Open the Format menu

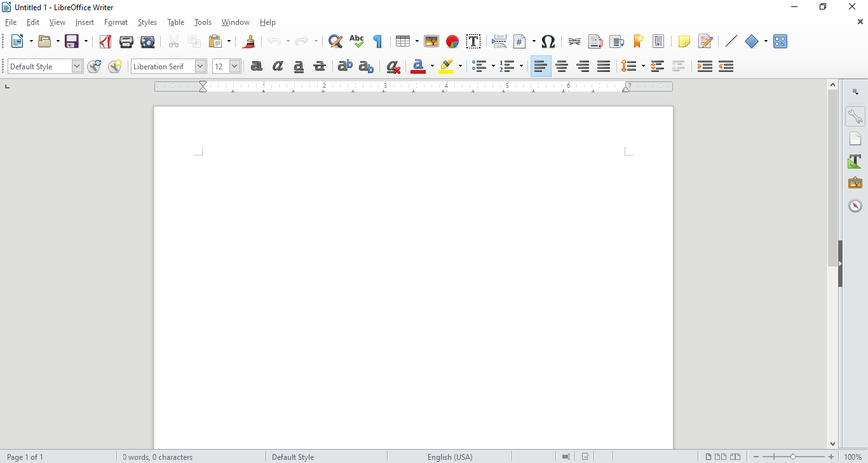coord(116,22)
